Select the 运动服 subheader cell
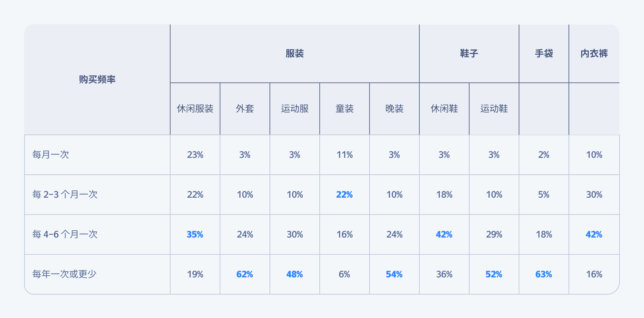Image resolution: width=644 pixels, height=318 pixels. [x=294, y=109]
